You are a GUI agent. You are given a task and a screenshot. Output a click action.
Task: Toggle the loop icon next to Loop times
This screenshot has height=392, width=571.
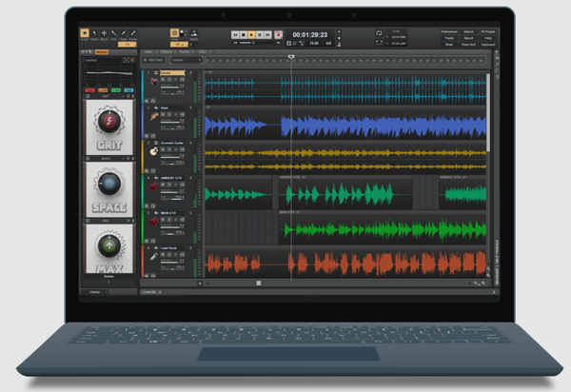[x=379, y=33]
